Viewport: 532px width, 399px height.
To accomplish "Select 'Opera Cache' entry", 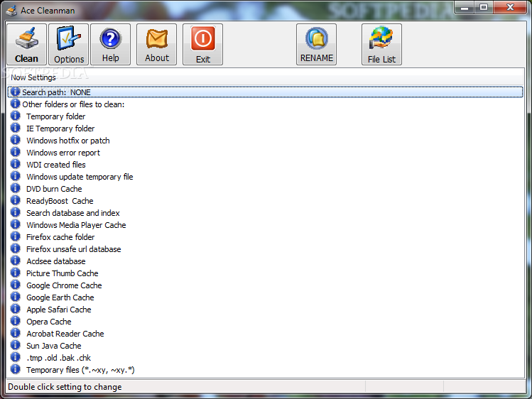I will click(49, 322).
